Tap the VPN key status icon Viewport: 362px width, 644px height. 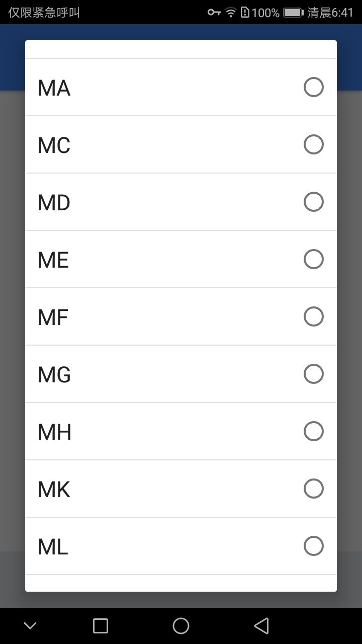click(215, 13)
